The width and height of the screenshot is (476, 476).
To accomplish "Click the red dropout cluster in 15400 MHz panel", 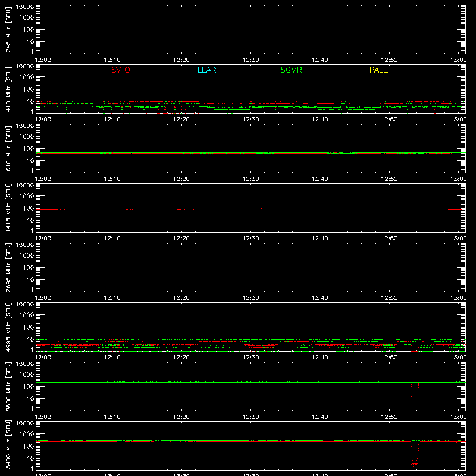I will click(x=415, y=462).
